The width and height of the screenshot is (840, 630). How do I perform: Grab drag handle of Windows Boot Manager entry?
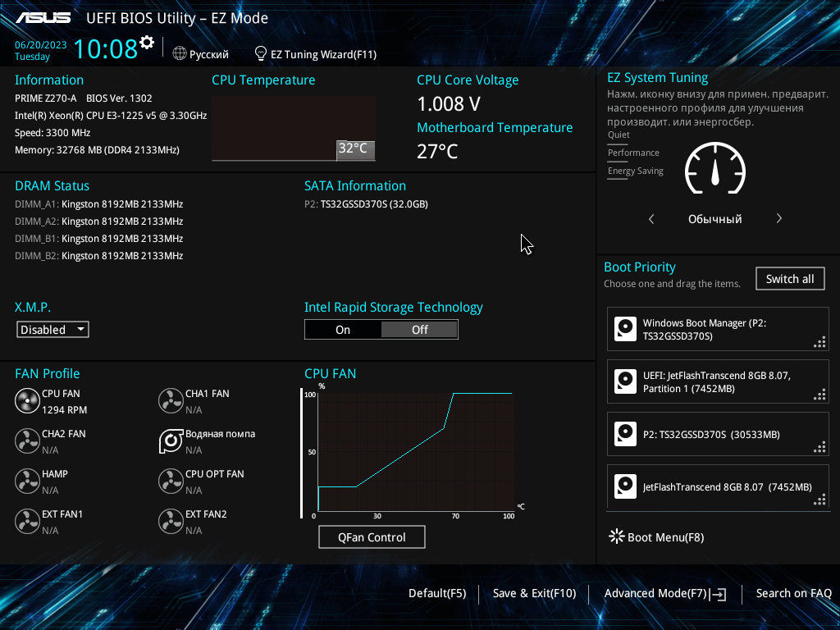(819, 342)
